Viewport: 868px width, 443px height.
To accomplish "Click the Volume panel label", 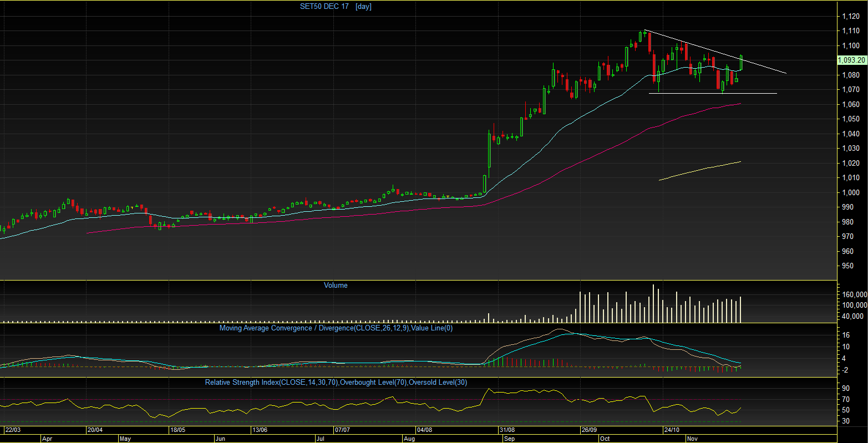I will coord(336,286).
